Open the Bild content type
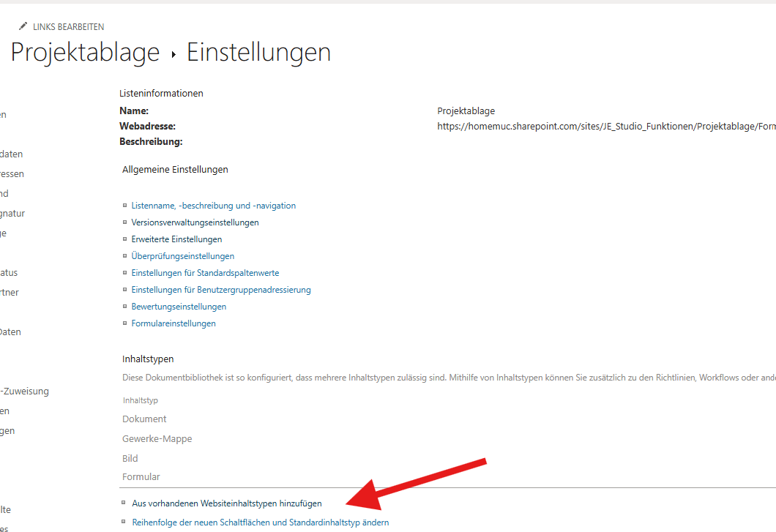776x532 pixels. [130, 459]
